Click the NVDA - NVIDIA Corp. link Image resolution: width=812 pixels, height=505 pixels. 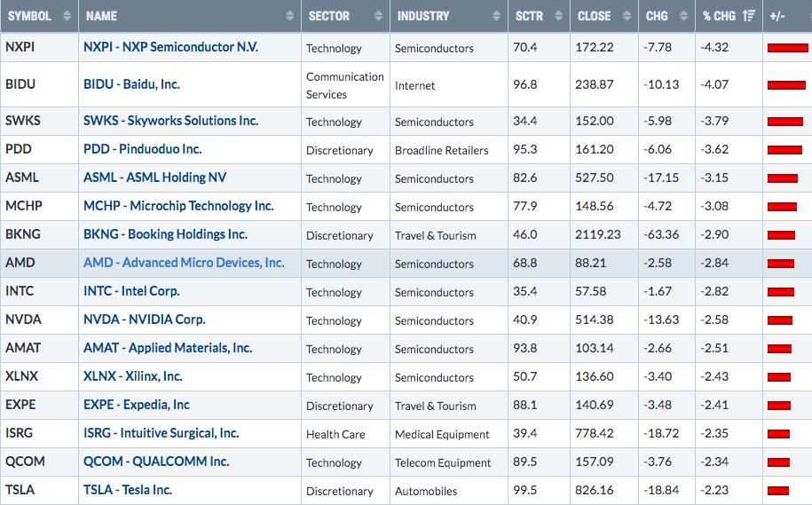[145, 320]
